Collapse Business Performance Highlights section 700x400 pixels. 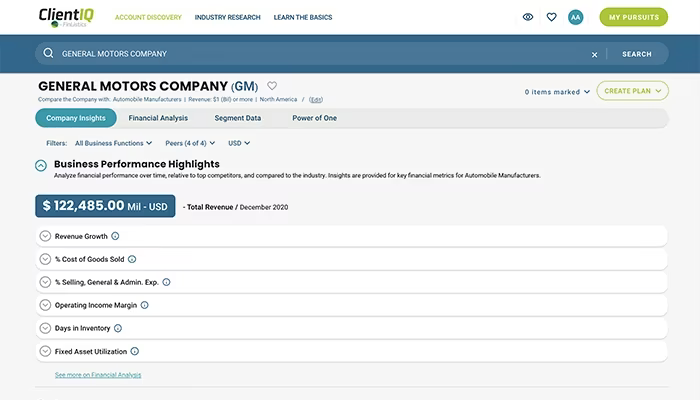[41, 166]
